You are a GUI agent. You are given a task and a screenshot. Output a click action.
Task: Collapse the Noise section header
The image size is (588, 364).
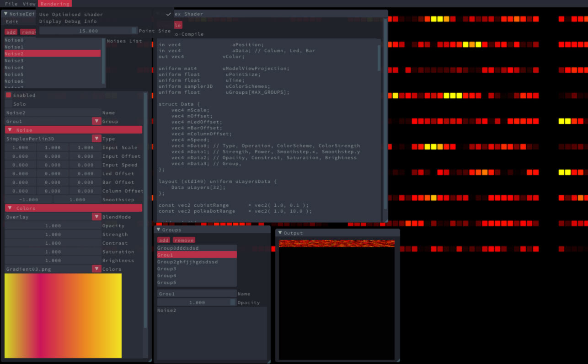(73, 130)
